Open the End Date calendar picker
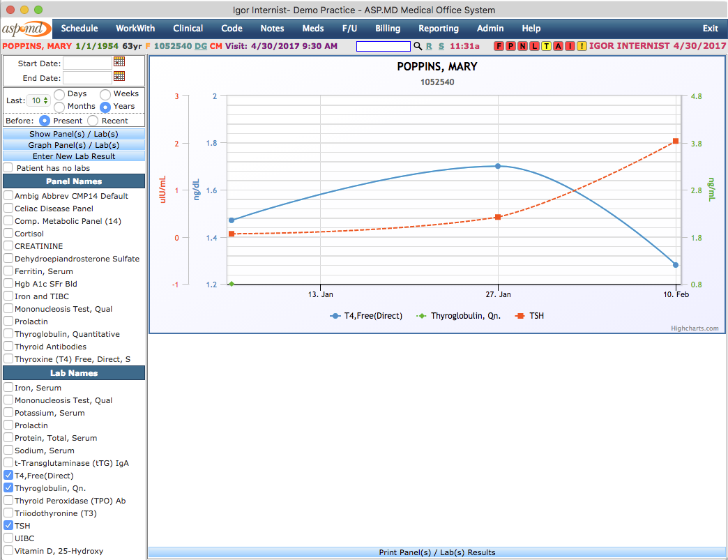The image size is (728, 560). click(x=119, y=77)
